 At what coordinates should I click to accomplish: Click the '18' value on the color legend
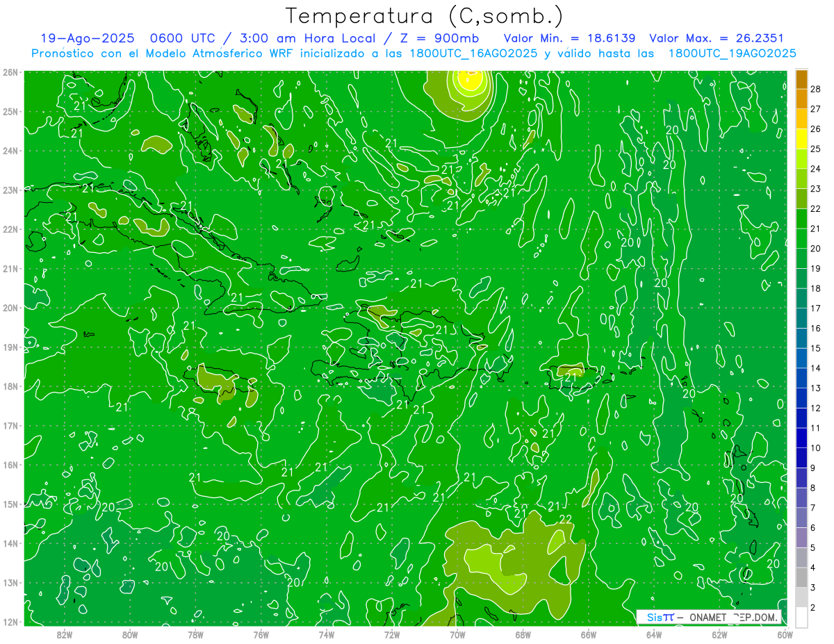pyautogui.click(x=816, y=288)
